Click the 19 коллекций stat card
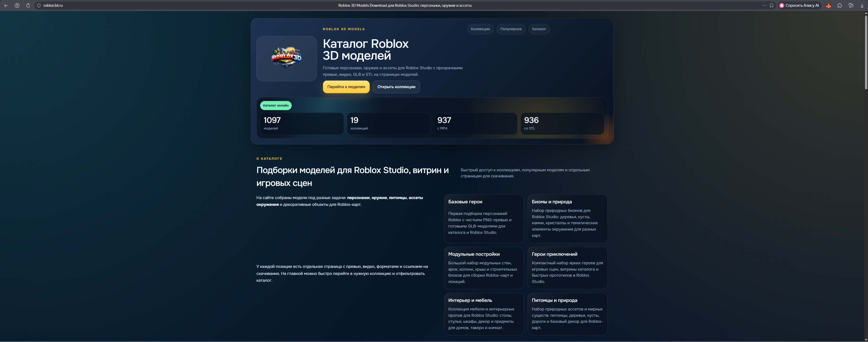868x342 pixels. (389, 123)
